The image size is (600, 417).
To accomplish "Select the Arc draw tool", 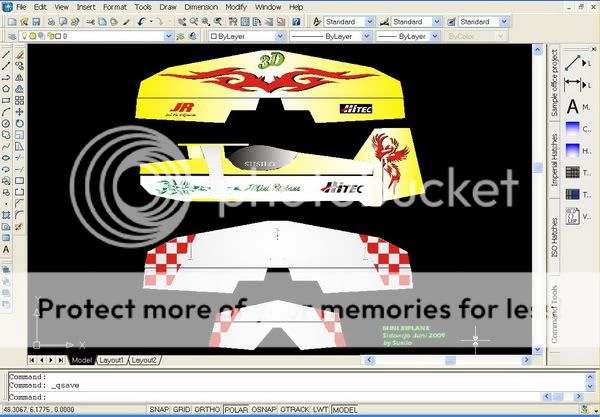I will pyautogui.click(x=6, y=112).
